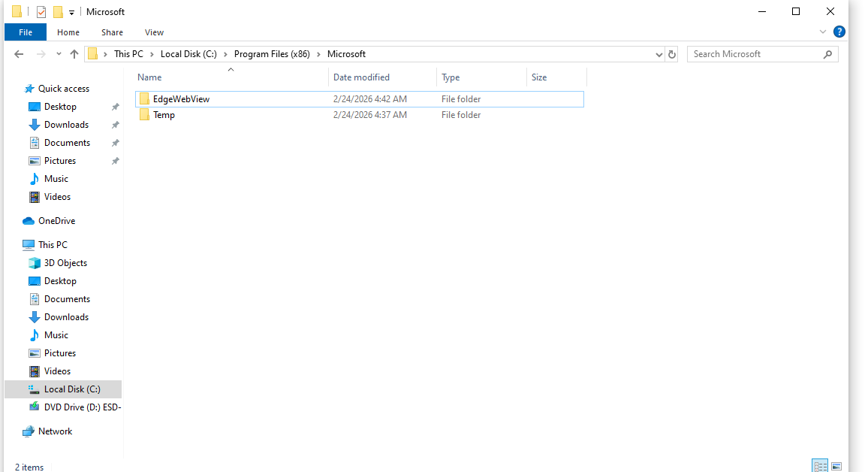Click Microsoft in the address path
The height and width of the screenshot is (472, 868).
[347, 53]
